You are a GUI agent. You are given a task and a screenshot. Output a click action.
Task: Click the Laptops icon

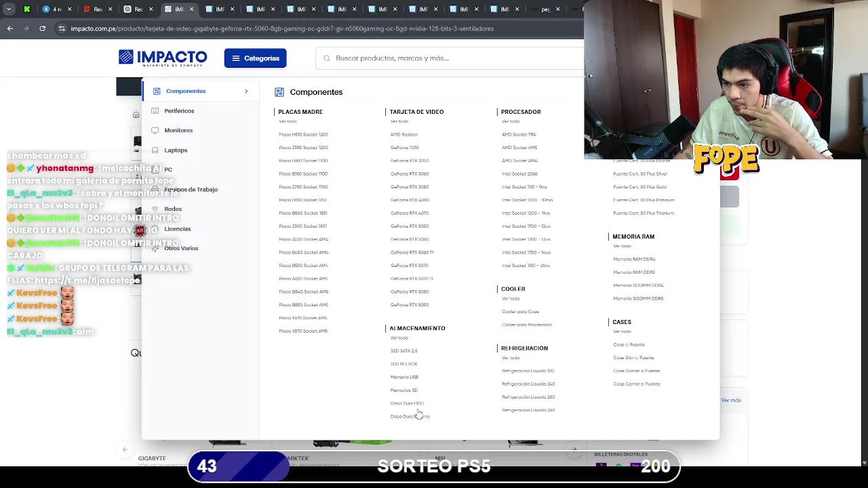tap(155, 150)
